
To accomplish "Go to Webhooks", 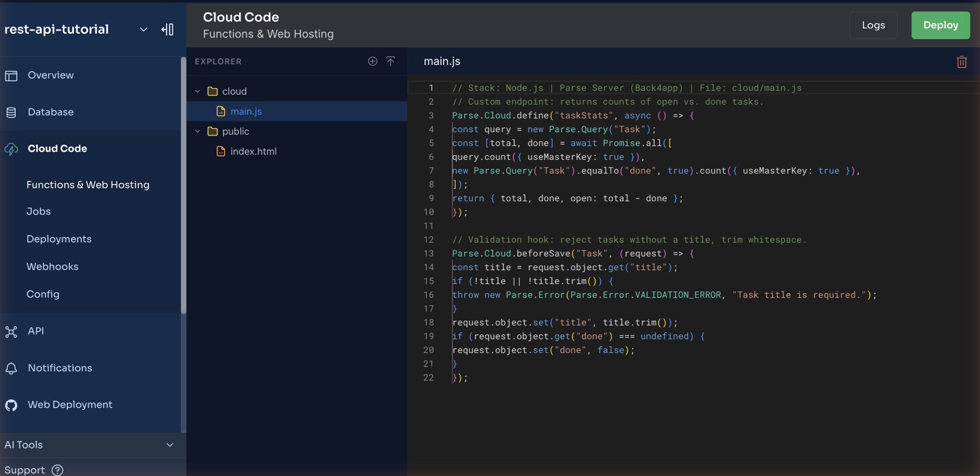I will click(52, 266).
